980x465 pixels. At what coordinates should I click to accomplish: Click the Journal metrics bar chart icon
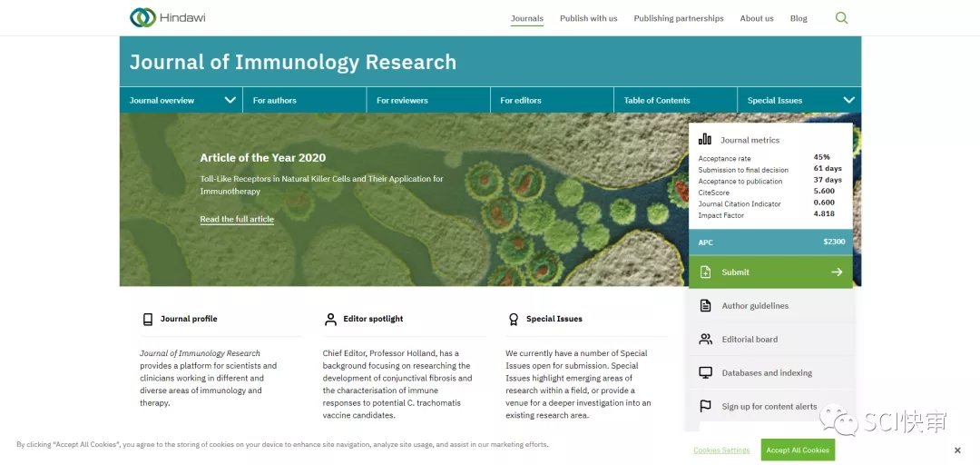(705, 139)
